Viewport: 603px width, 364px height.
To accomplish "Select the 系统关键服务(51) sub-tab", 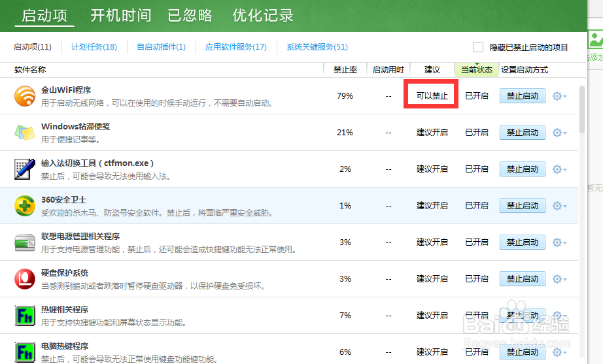I will pos(317,47).
